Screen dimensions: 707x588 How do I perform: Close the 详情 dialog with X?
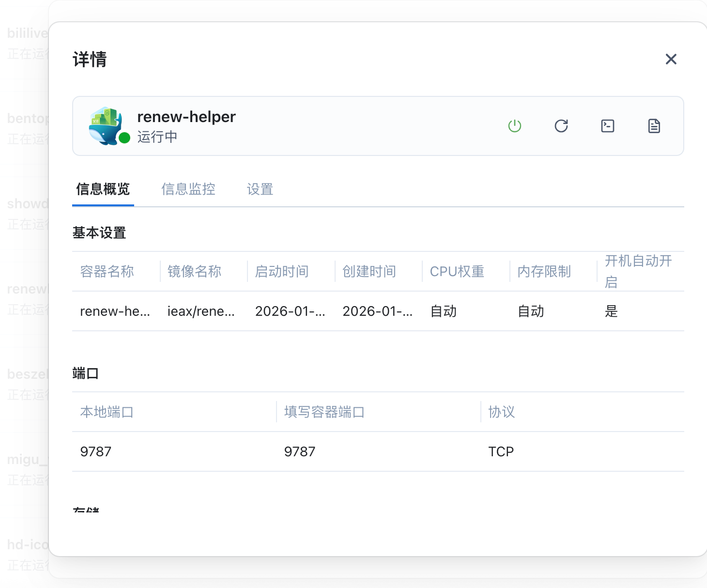point(671,59)
